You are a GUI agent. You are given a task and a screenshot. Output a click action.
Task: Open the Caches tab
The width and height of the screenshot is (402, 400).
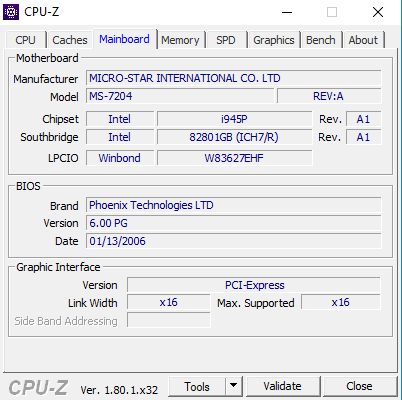[70, 40]
